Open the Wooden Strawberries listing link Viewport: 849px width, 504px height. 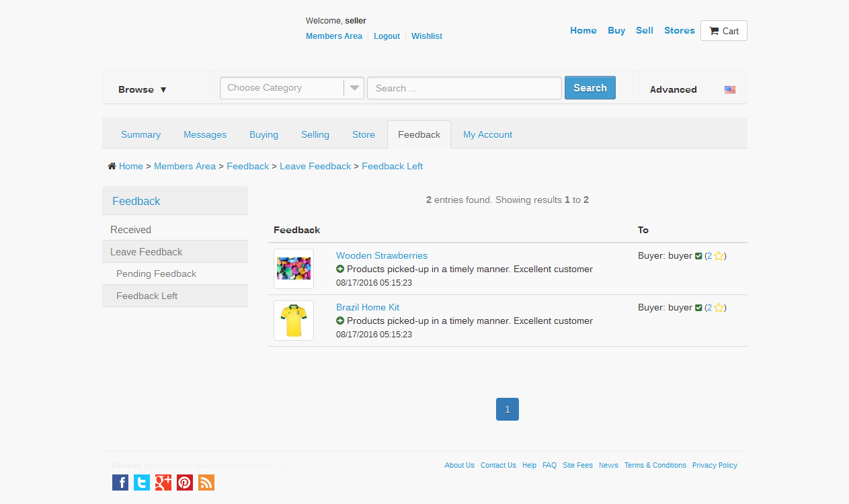[x=382, y=255]
